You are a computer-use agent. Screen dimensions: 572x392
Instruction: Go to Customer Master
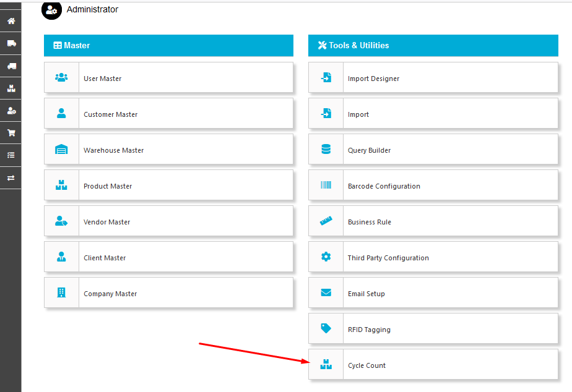[x=111, y=114]
